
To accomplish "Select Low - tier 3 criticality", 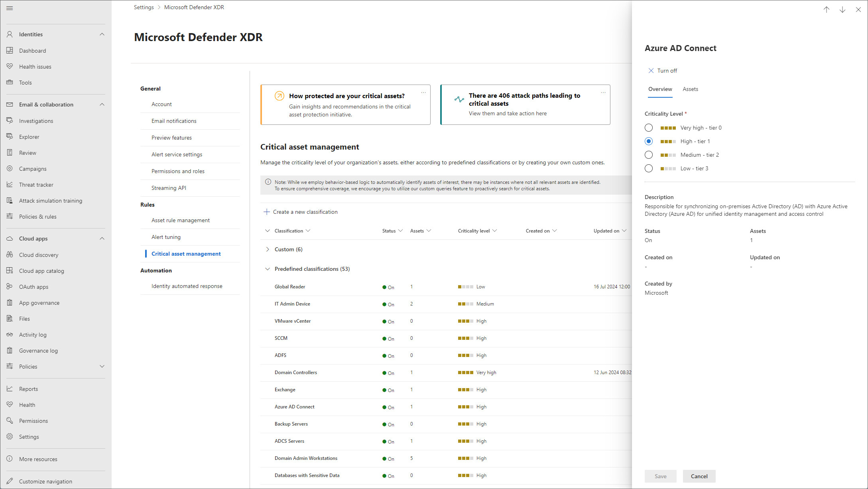I will [649, 168].
